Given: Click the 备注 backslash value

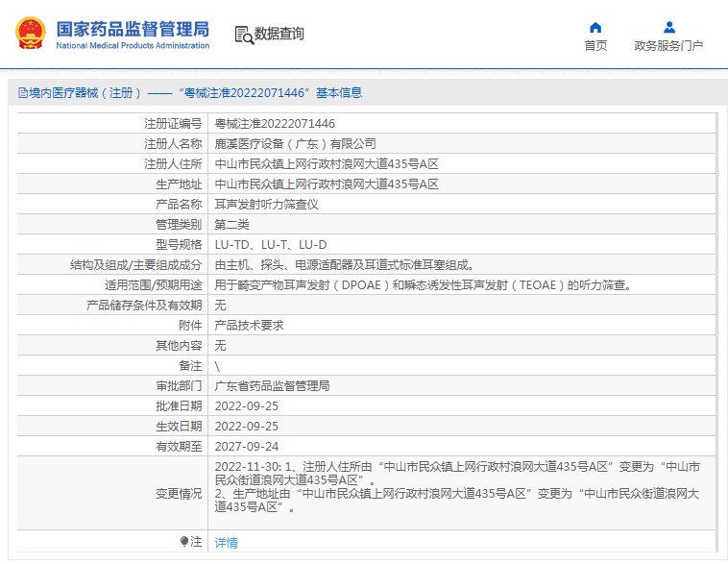Looking at the screenshot, I should pyautogui.click(x=217, y=366).
